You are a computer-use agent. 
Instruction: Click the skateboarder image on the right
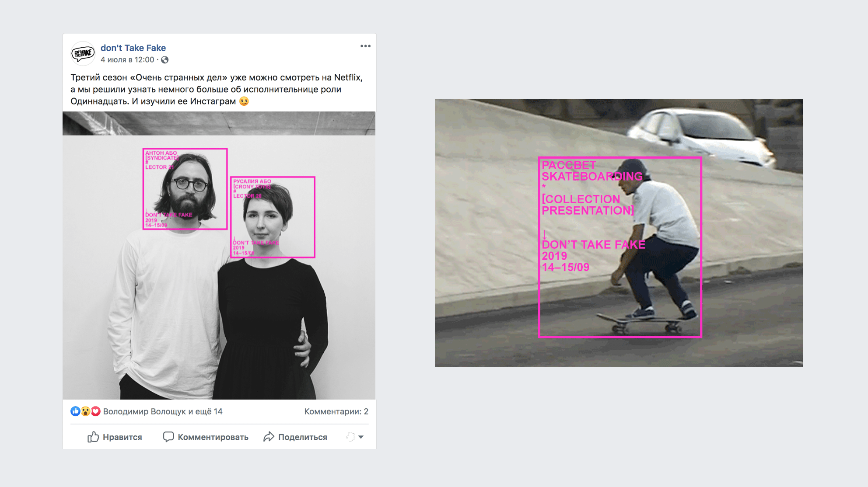point(619,233)
